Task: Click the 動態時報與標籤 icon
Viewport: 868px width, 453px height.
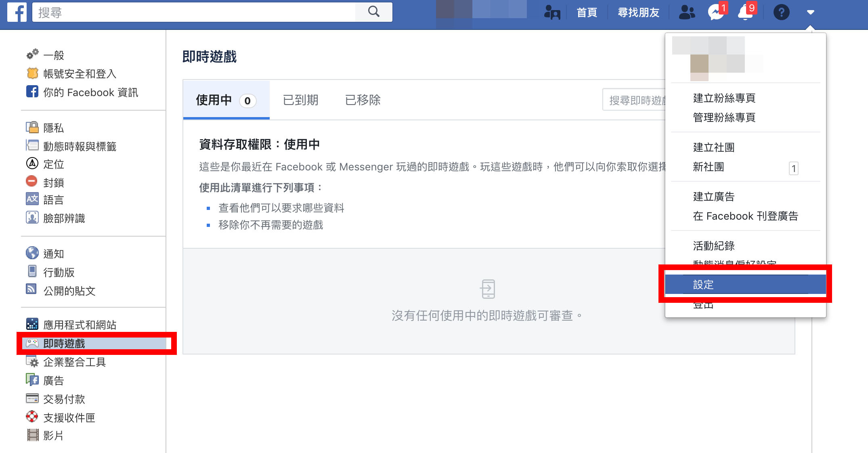Action: [x=32, y=145]
